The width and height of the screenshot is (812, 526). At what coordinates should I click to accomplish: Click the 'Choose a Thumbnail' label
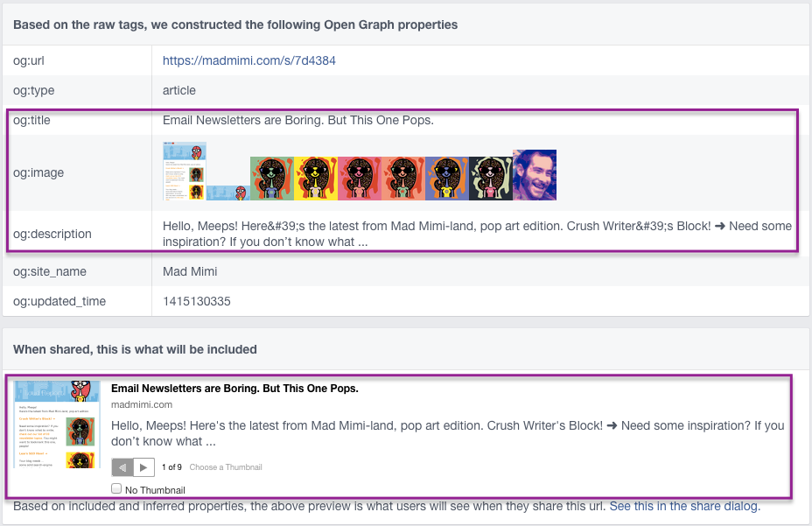226,467
